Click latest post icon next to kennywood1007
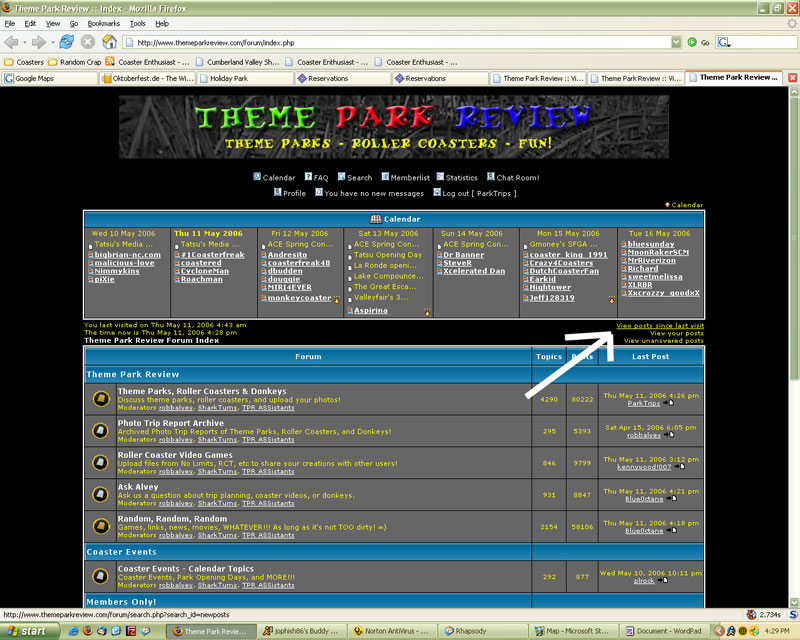 (680, 466)
